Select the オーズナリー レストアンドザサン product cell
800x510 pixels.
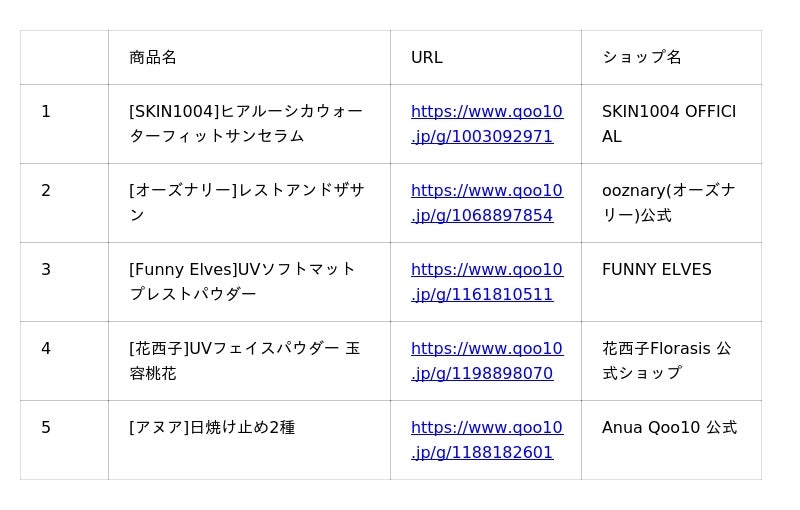point(249,203)
